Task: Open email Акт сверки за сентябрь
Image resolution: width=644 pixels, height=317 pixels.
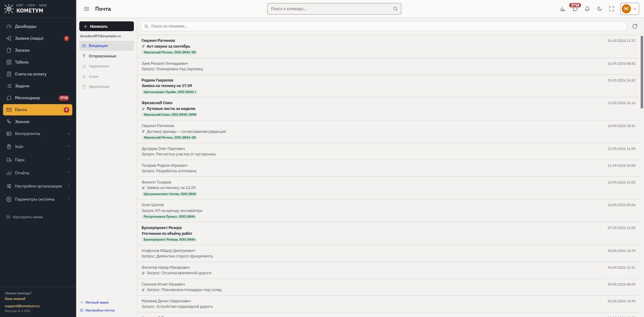Action: [388, 46]
